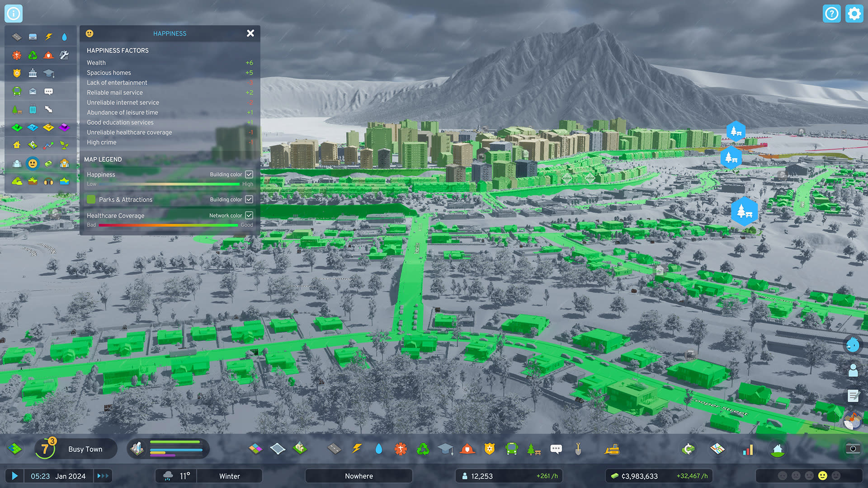Open the help menu with the question mark
The height and width of the screenshot is (488, 868).
[832, 14]
